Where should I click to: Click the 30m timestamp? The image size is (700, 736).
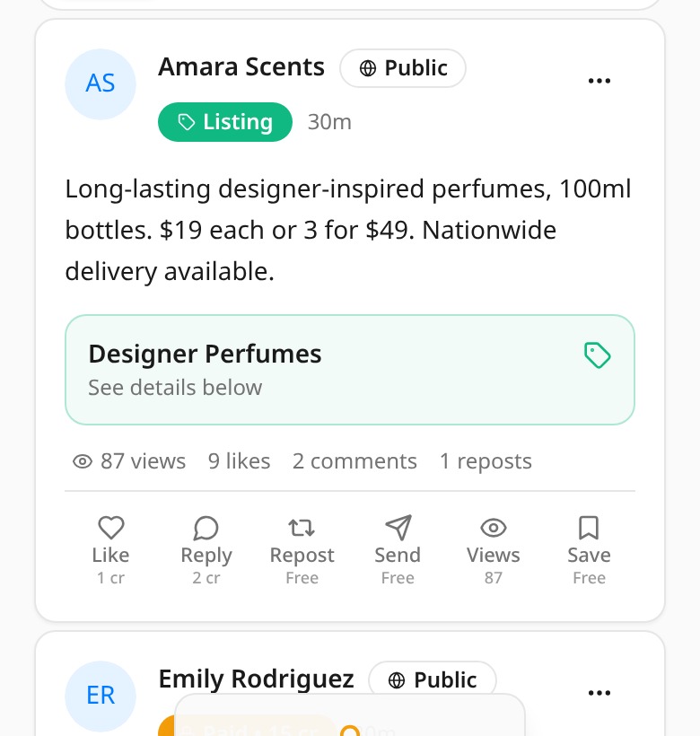(329, 122)
